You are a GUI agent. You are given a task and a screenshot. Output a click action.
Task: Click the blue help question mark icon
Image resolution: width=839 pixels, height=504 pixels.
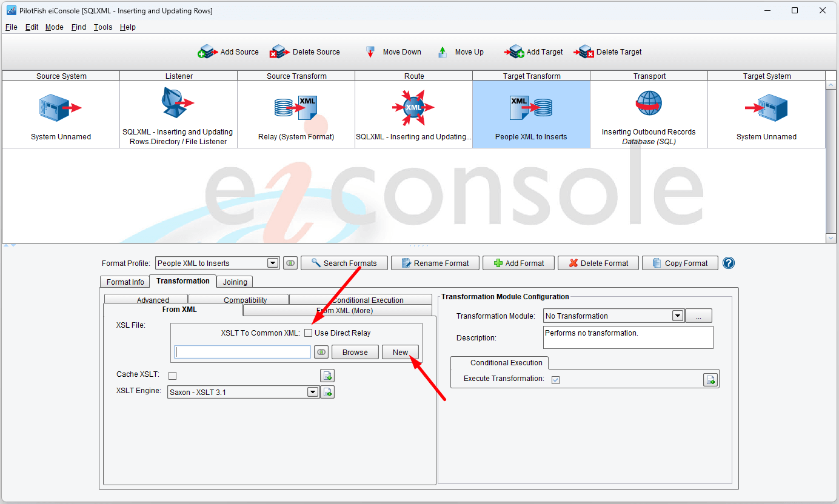pos(729,263)
